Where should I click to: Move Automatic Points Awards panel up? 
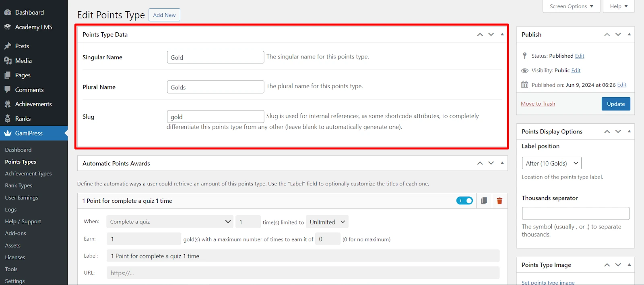point(480,163)
